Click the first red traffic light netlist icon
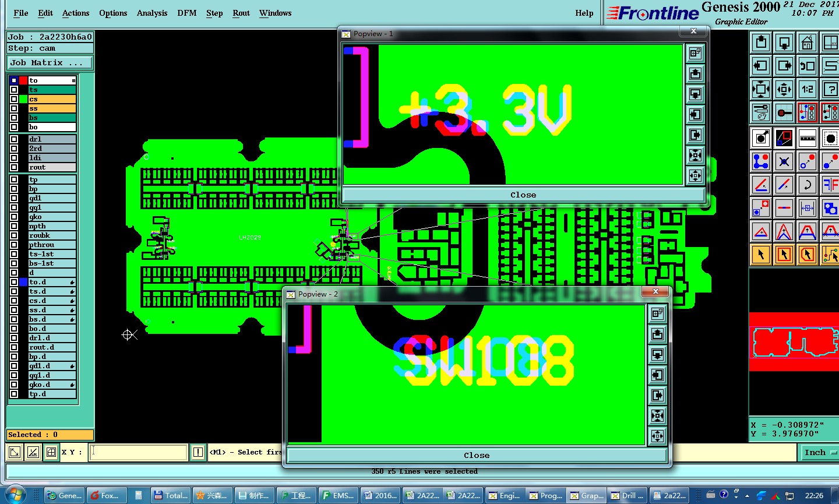 [x=808, y=112]
